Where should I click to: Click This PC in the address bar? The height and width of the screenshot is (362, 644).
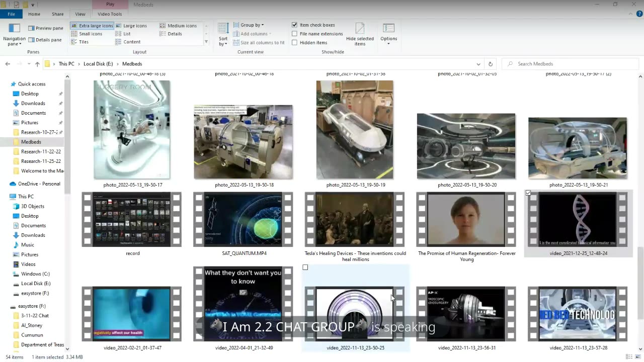[66, 64]
